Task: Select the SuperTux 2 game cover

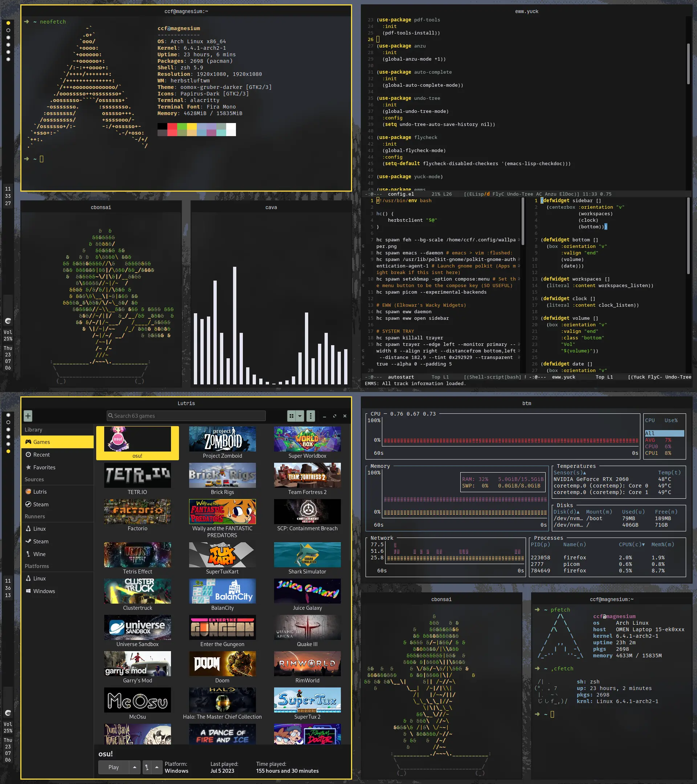Action: pos(307,700)
